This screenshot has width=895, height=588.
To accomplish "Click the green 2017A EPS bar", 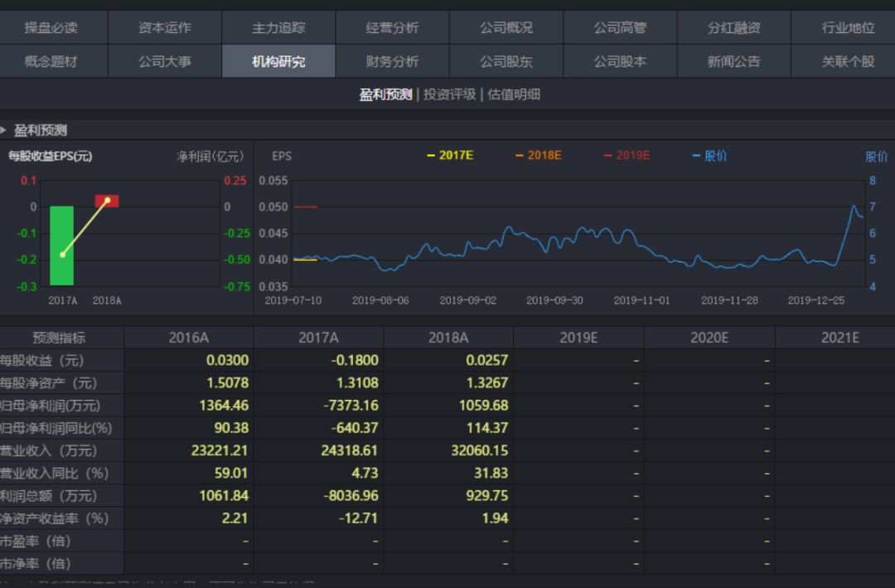I will pyautogui.click(x=62, y=245).
